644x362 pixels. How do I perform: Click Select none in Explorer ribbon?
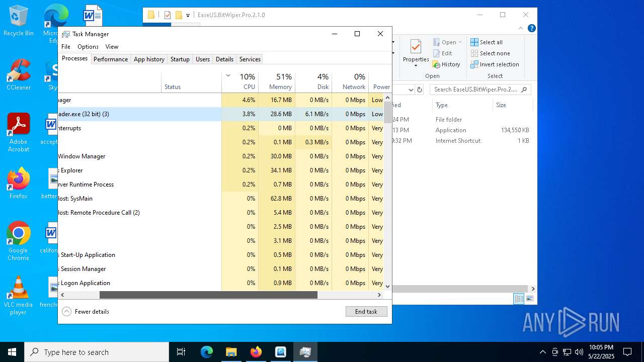490,53
